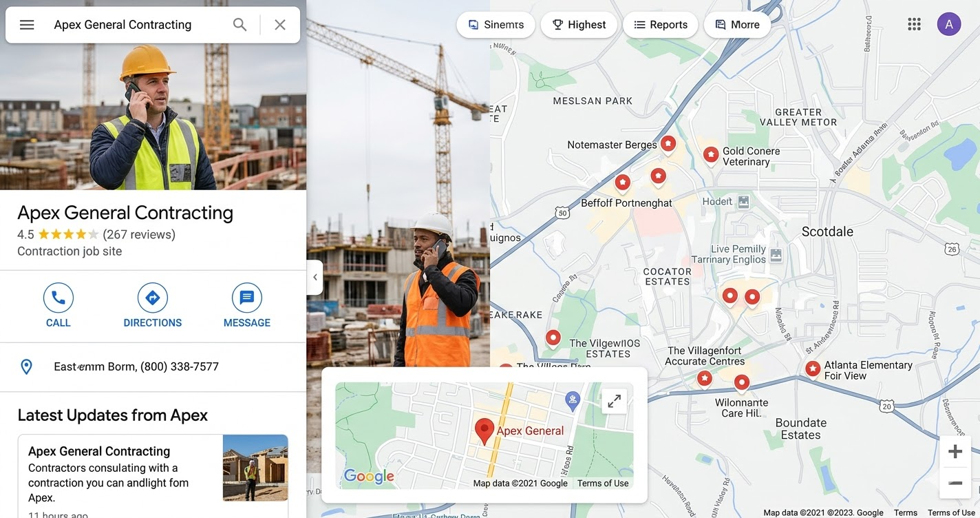Viewport: 980px width, 518px height.
Task: Open the 267 reviews link
Action: coord(139,235)
